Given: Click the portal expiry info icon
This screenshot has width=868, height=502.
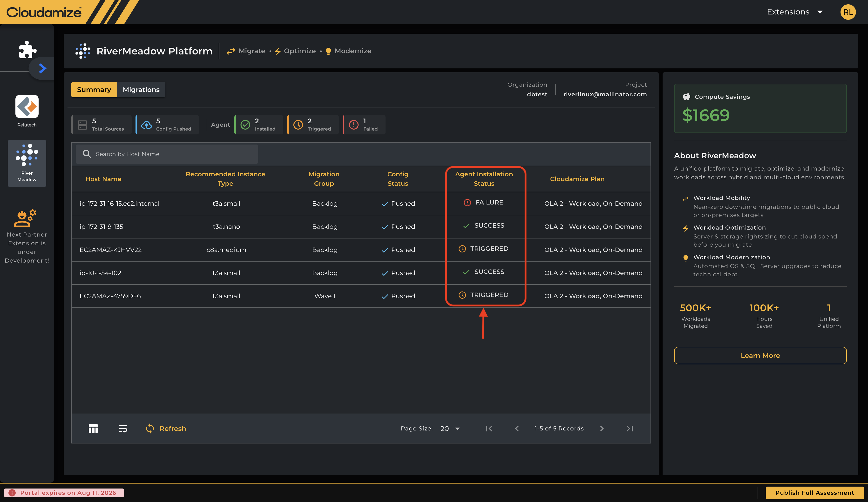Looking at the screenshot, I should click(12, 493).
